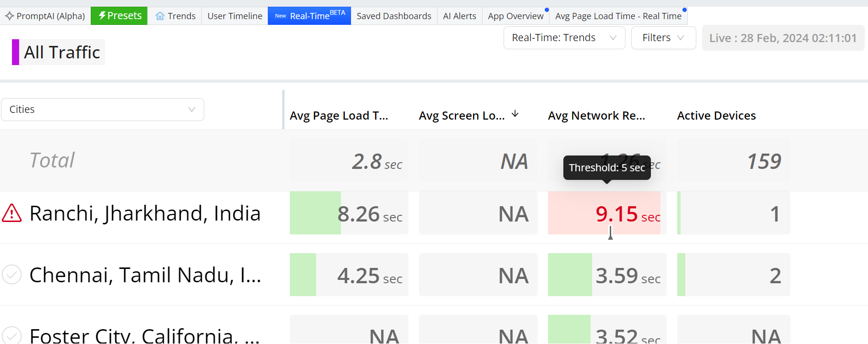Image resolution: width=868 pixels, height=344 pixels.
Task: Click the red warning triangle for Ranchi
Action: click(x=12, y=213)
